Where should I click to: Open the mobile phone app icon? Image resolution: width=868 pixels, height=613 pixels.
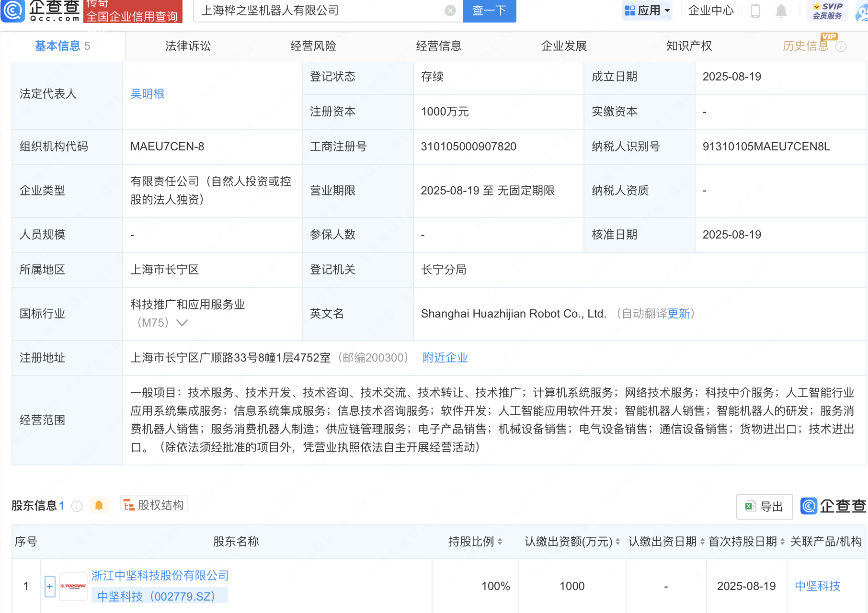pos(755,11)
